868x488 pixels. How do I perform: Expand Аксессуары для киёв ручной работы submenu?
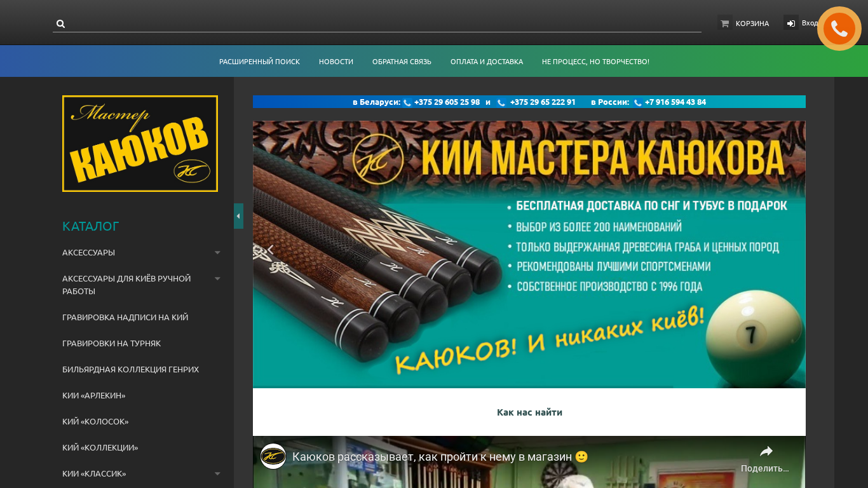click(217, 278)
